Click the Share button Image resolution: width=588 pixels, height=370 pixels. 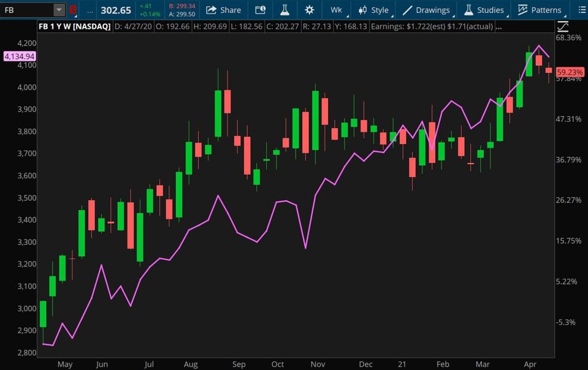[x=223, y=10]
